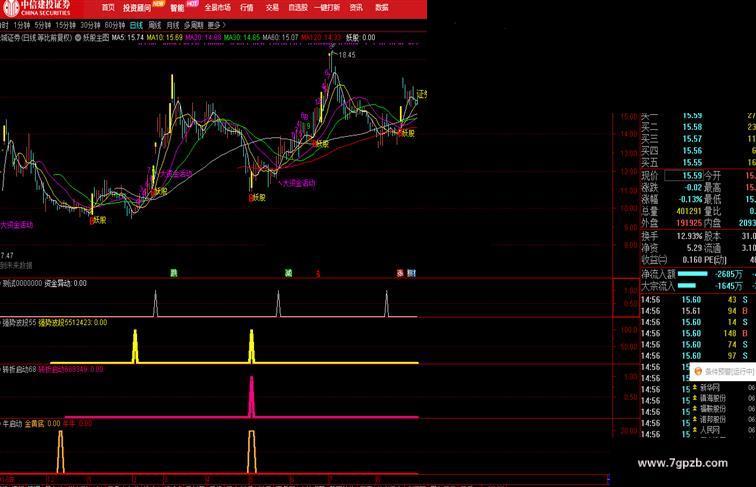756x487 pixels.
Task: Open 诺邦股份 in the alert list
Action: pyautogui.click(x=713, y=419)
